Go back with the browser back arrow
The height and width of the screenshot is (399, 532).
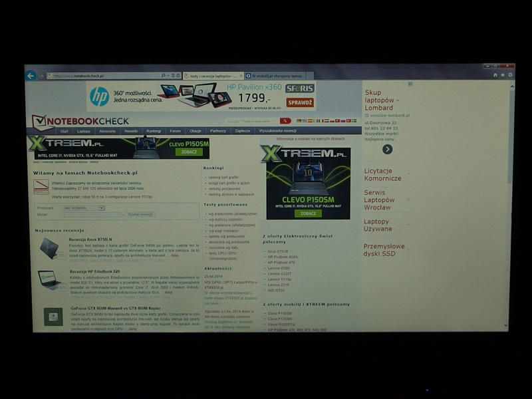point(31,76)
